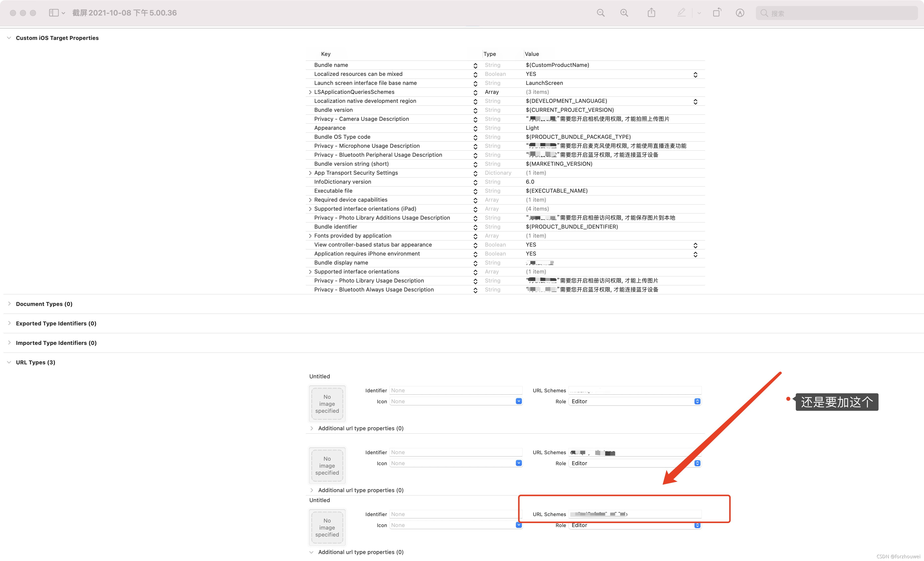Open Icon dropdown in second URL type

point(519,463)
